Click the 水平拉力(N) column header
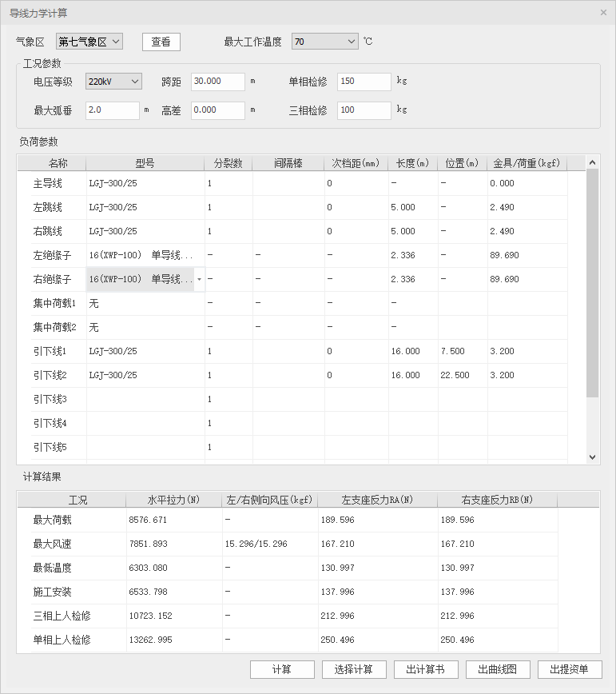616x694 pixels. coord(173,500)
